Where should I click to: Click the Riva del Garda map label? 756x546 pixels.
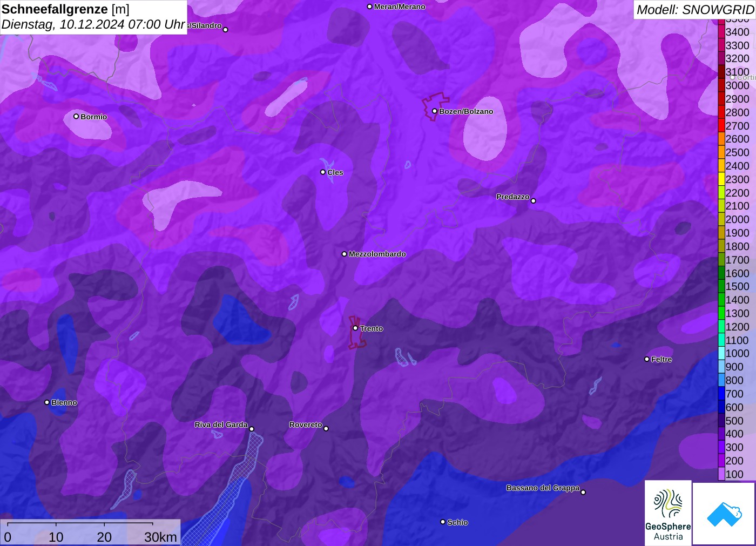[x=221, y=424]
